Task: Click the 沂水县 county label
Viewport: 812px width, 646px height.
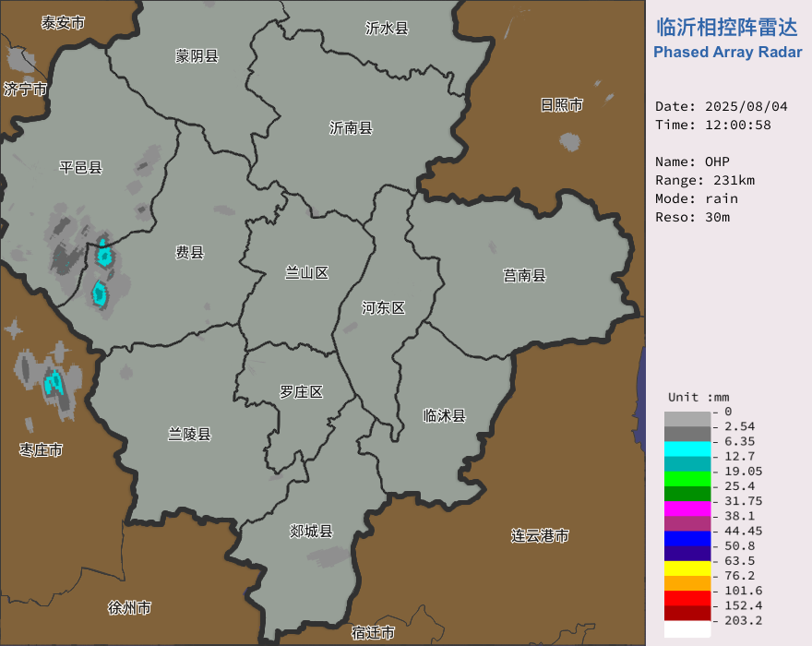Action: tap(387, 28)
